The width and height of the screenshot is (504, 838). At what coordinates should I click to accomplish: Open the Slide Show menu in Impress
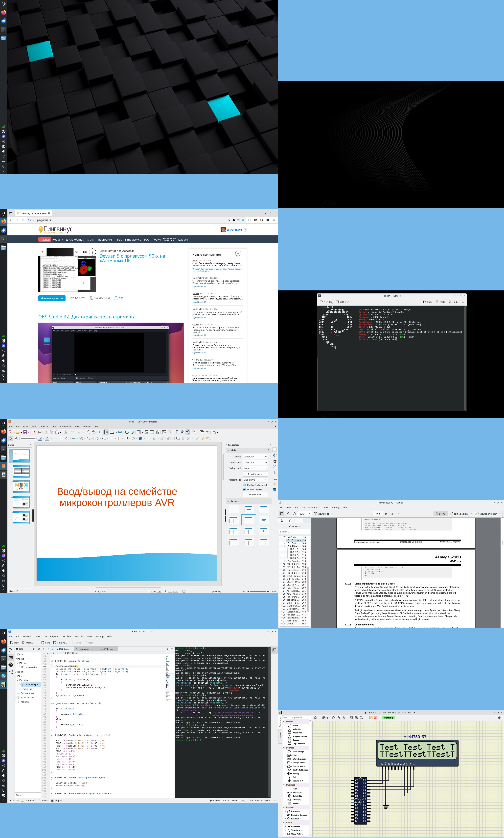[65, 426]
